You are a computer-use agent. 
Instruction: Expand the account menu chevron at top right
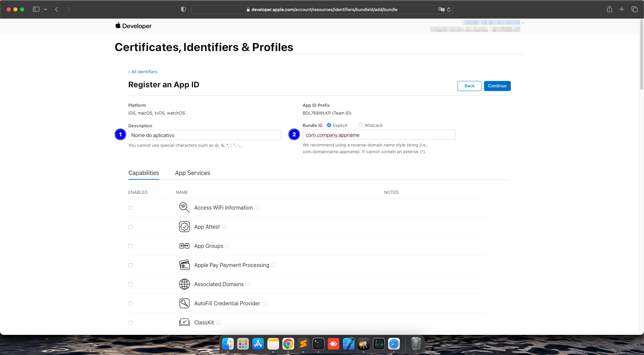pyautogui.click(x=523, y=23)
